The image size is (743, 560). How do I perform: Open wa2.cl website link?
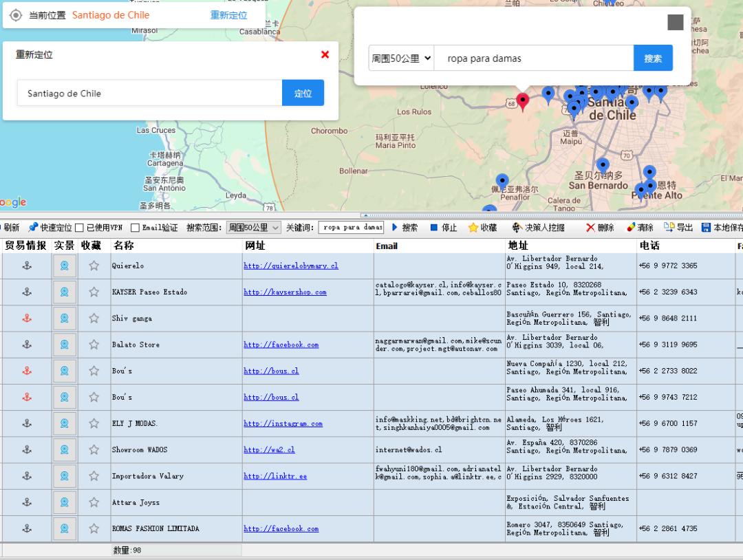(x=269, y=450)
